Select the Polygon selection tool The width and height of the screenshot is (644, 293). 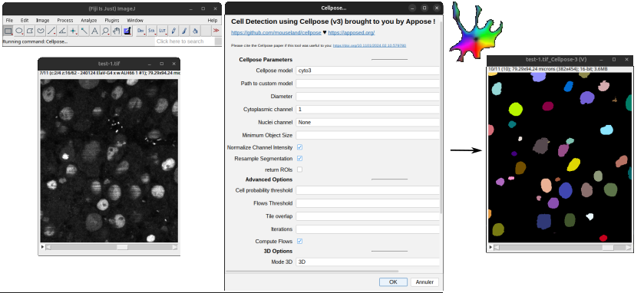pos(30,31)
